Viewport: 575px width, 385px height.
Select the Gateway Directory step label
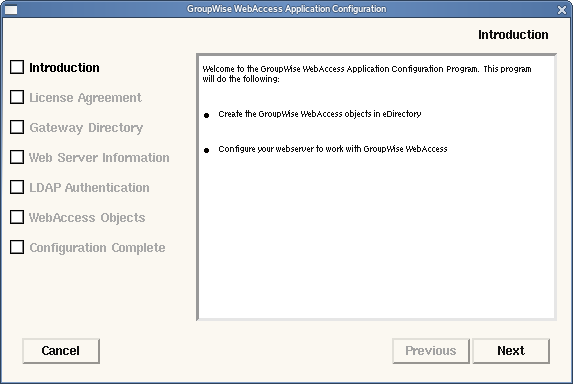point(86,128)
